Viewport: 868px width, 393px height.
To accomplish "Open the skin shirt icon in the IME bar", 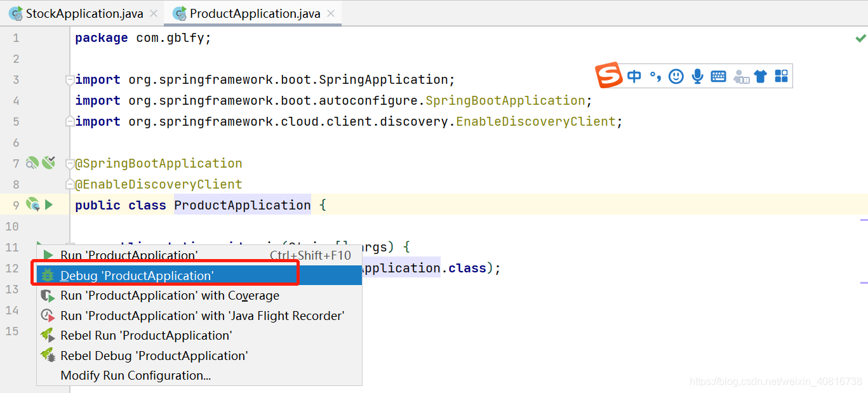I will [761, 77].
